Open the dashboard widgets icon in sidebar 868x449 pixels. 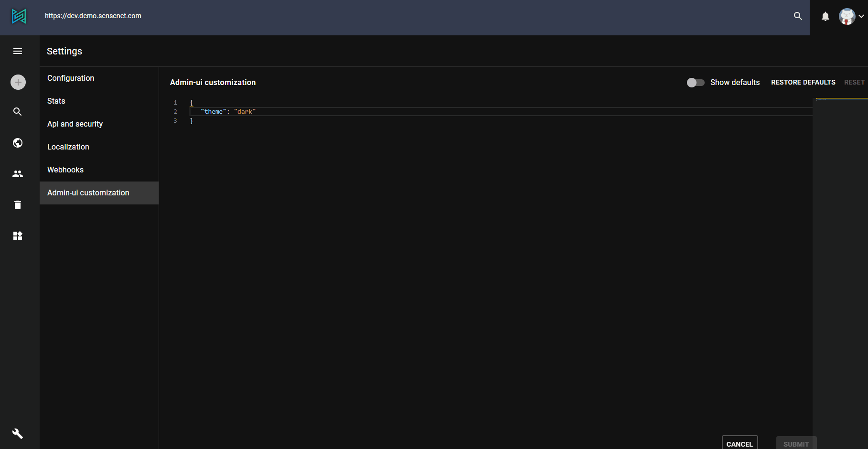coord(18,236)
